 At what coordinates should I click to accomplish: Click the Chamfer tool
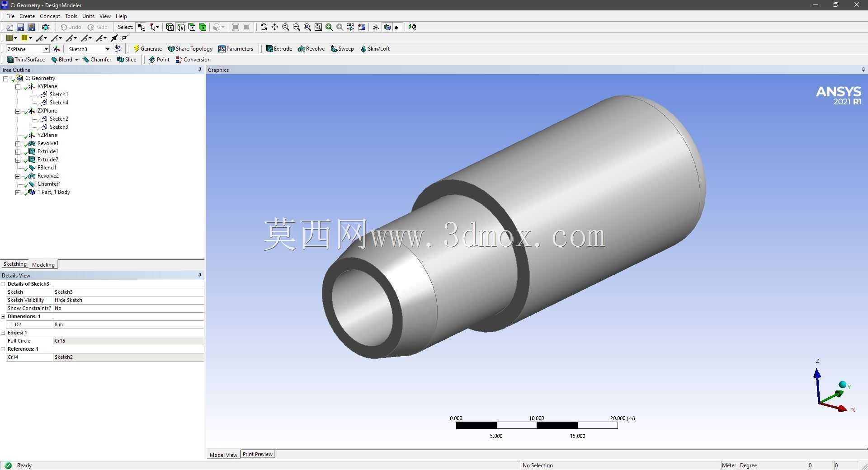pos(97,60)
